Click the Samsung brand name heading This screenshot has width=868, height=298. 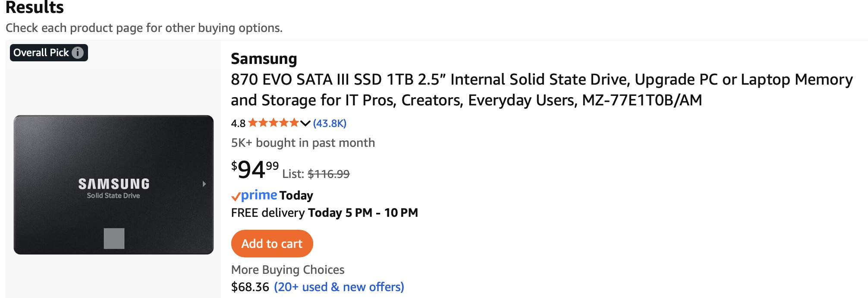pyautogui.click(x=264, y=59)
